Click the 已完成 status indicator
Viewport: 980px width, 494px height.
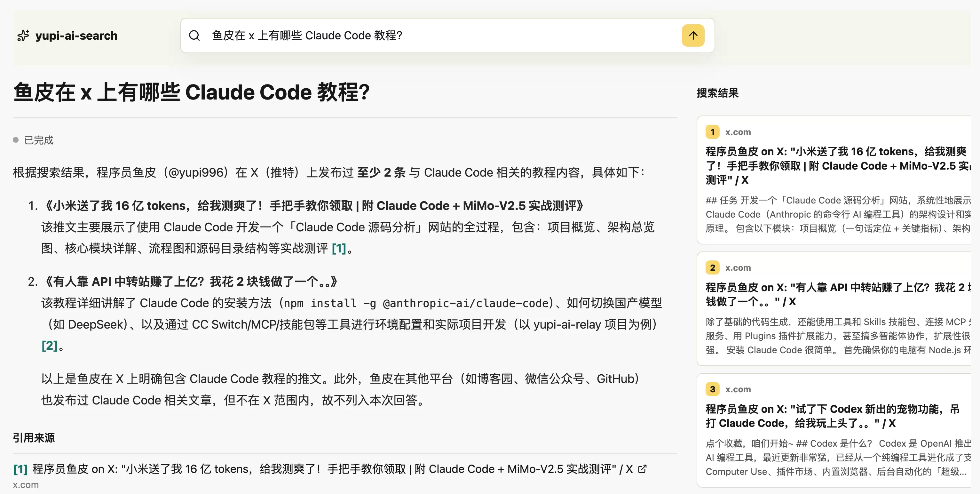34,140
